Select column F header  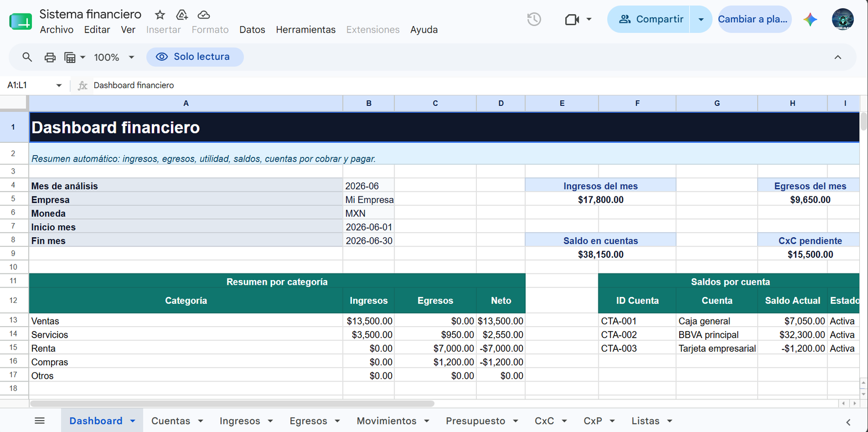pyautogui.click(x=637, y=103)
